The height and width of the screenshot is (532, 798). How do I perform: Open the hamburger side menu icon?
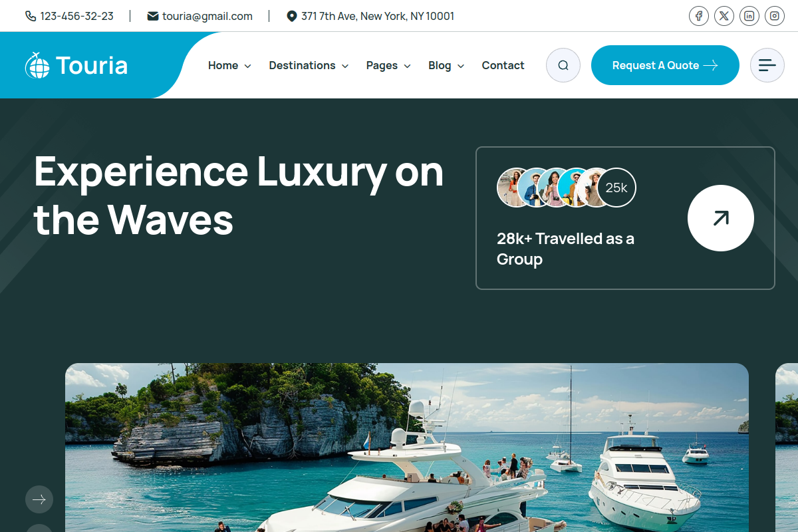click(767, 65)
